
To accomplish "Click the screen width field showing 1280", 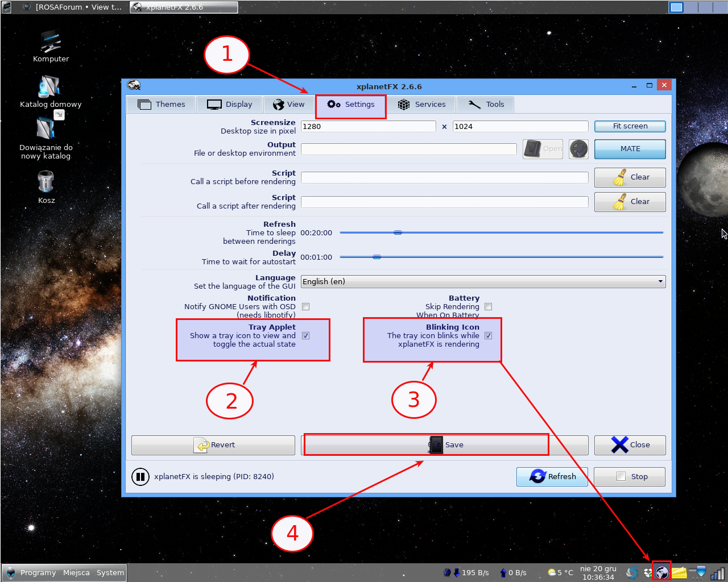I will 369,126.
